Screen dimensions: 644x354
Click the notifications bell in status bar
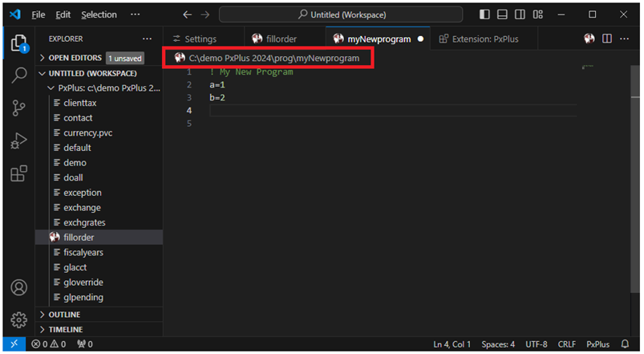point(626,344)
